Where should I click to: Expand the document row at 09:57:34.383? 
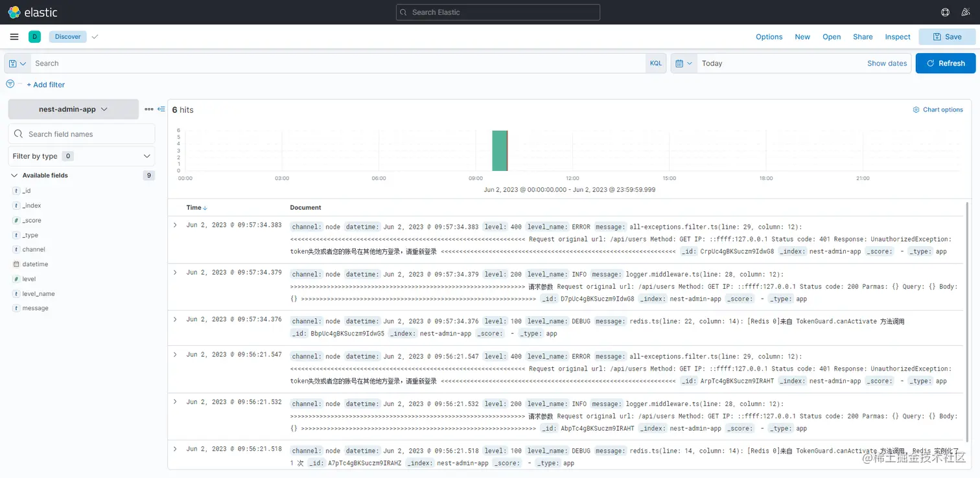pyautogui.click(x=175, y=225)
